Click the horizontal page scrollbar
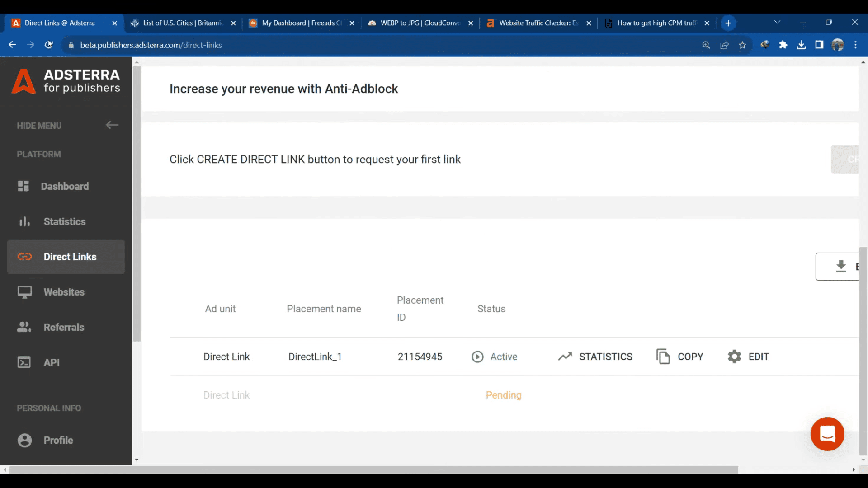This screenshot has width=868, height=488. click(x=373, y=470)
